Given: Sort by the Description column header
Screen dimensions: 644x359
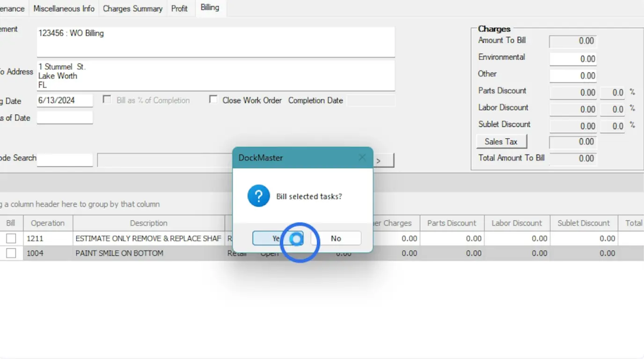Looking at the screenshot, I should (x=148, y=223).
